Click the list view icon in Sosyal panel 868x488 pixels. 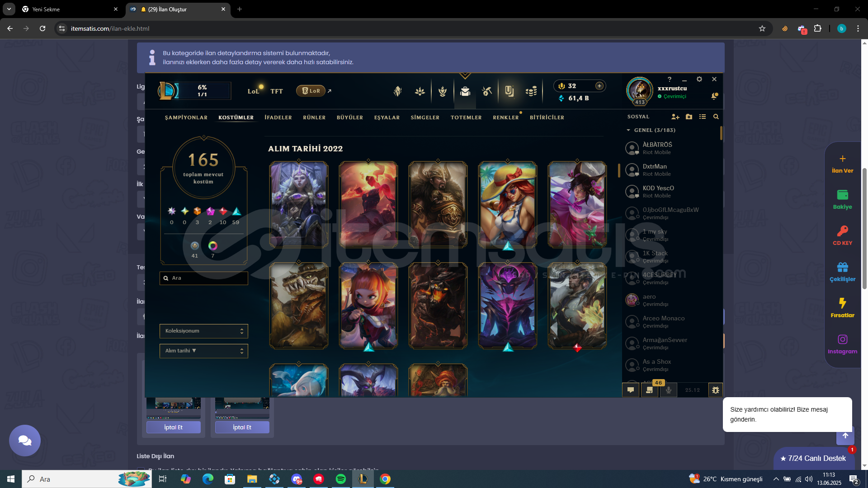703,117
